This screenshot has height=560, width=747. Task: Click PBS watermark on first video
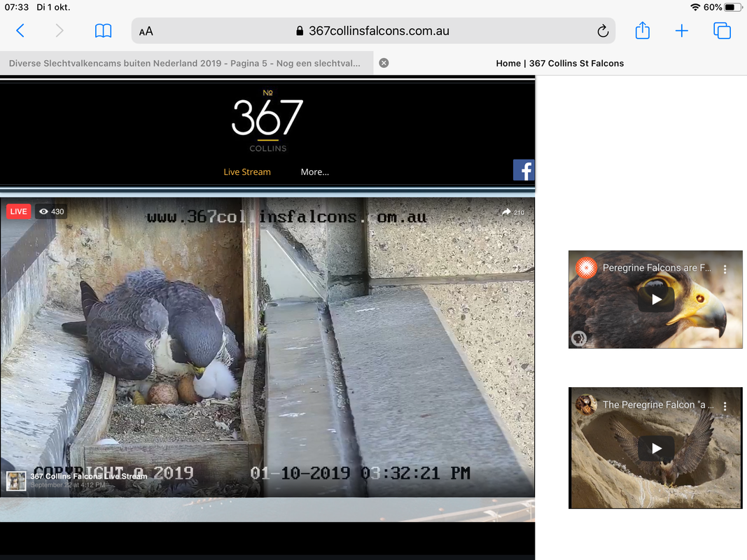coord(579,338)
